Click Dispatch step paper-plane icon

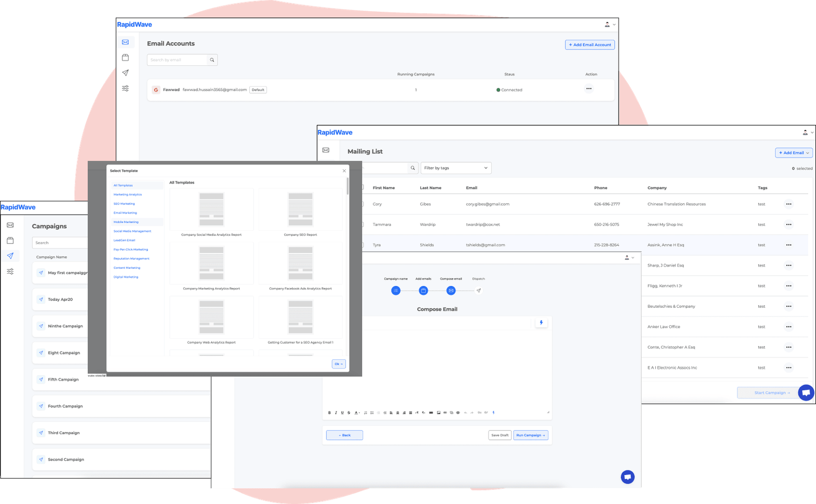pyautogui.click(x=478, y=290)
